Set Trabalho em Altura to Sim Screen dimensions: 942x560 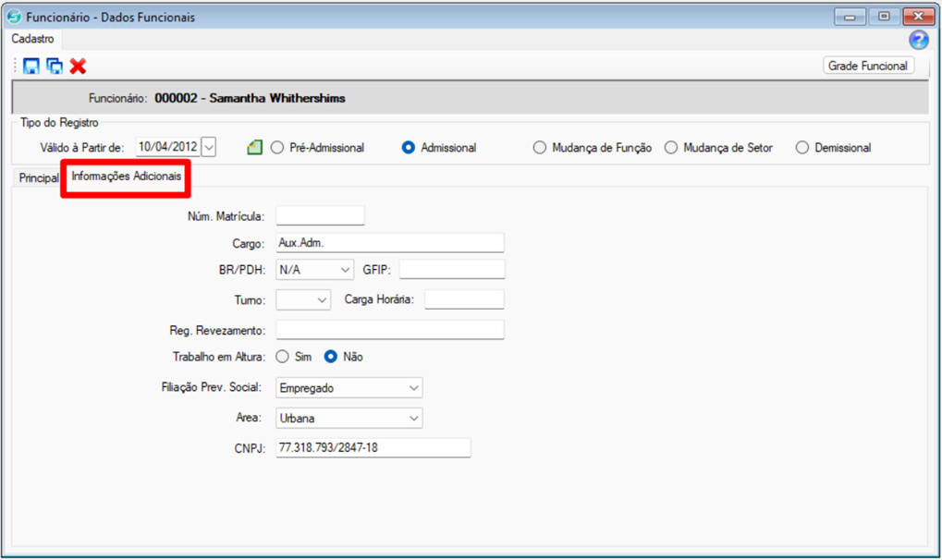click(283, 357)
